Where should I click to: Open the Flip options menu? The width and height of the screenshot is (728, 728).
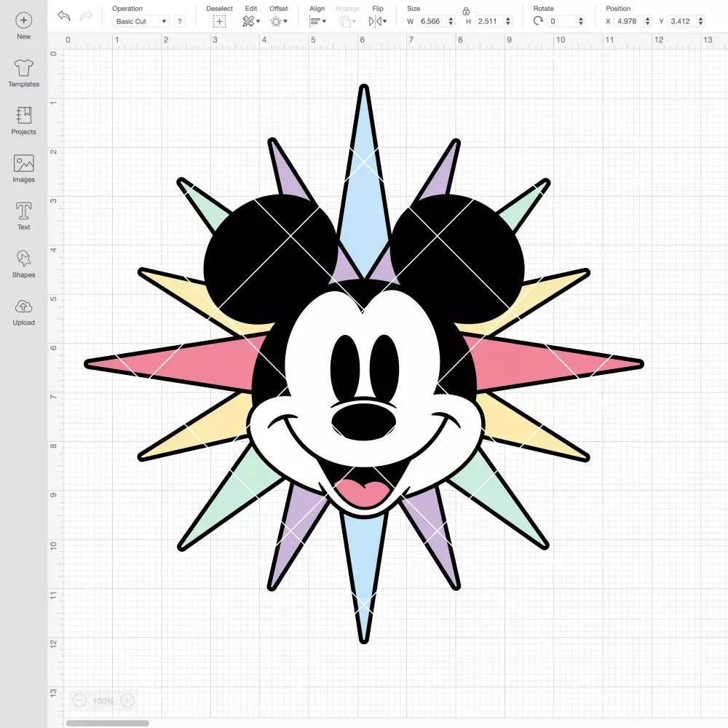pos(377,21)
